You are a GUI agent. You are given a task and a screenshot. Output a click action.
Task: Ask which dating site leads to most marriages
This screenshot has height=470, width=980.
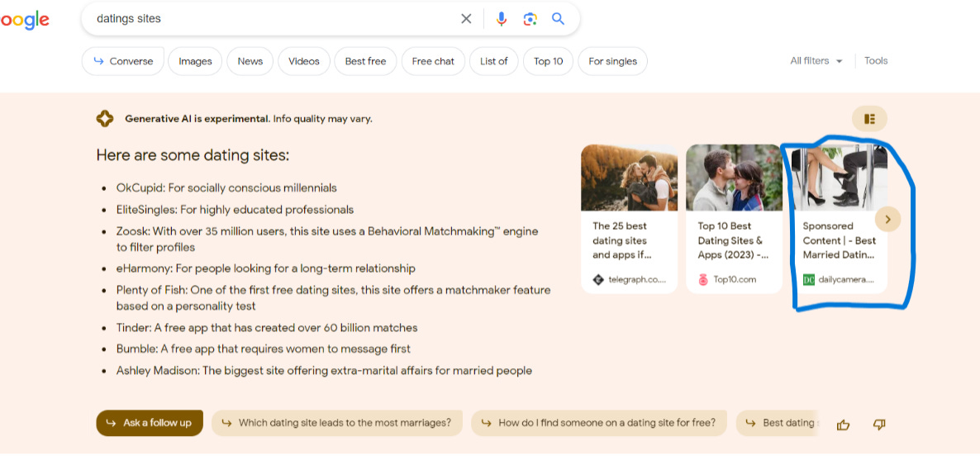(337, 423)
